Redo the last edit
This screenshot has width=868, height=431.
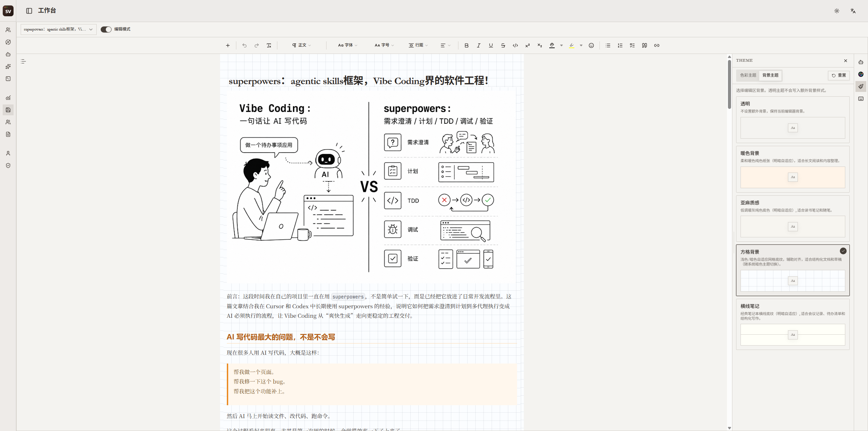(257, 45)
